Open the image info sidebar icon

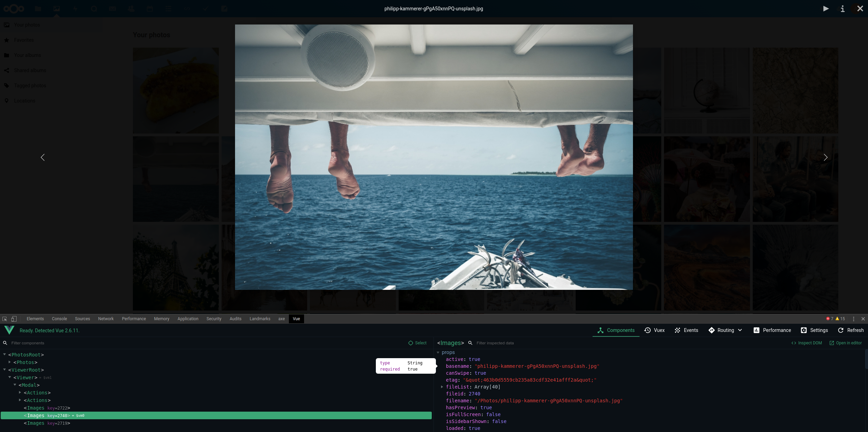(842, 9)
